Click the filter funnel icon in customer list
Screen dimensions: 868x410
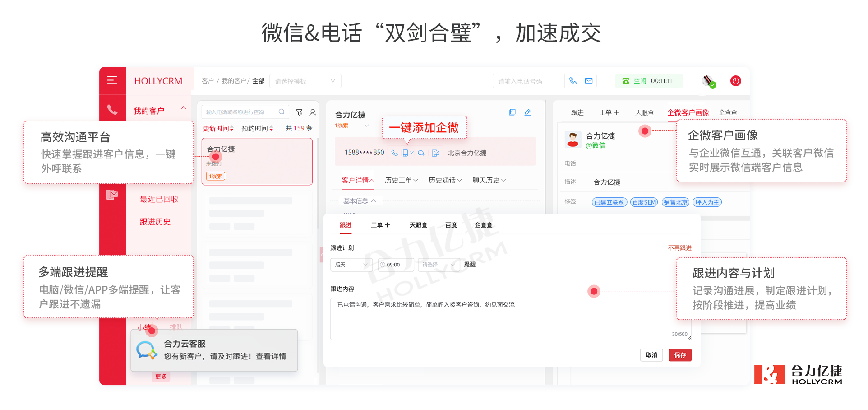coord(299,112)
